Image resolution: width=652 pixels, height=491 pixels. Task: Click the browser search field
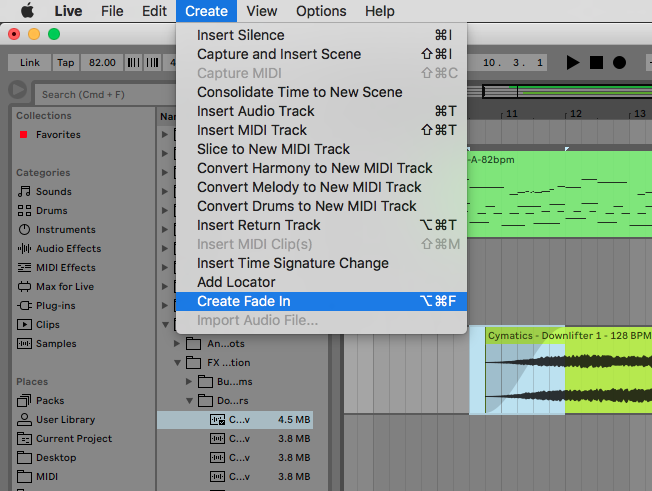tap(106, 95)
